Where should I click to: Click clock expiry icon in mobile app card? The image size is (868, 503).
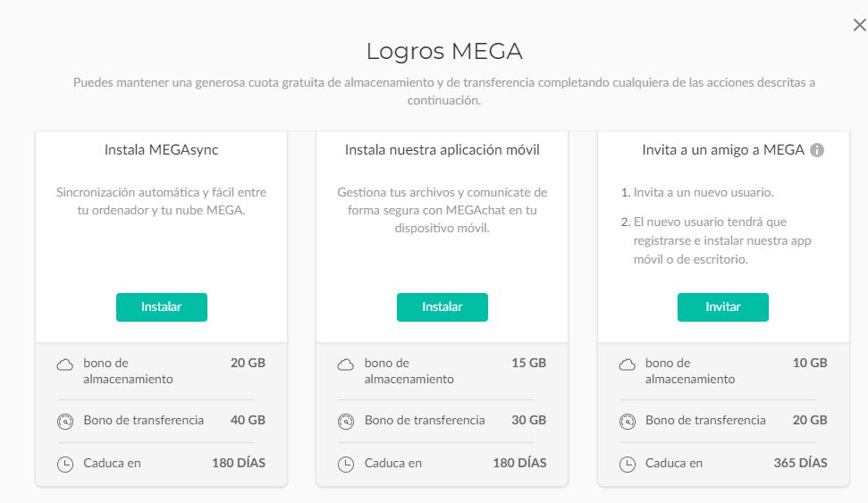pyautogui.click(x=345, y=465)
